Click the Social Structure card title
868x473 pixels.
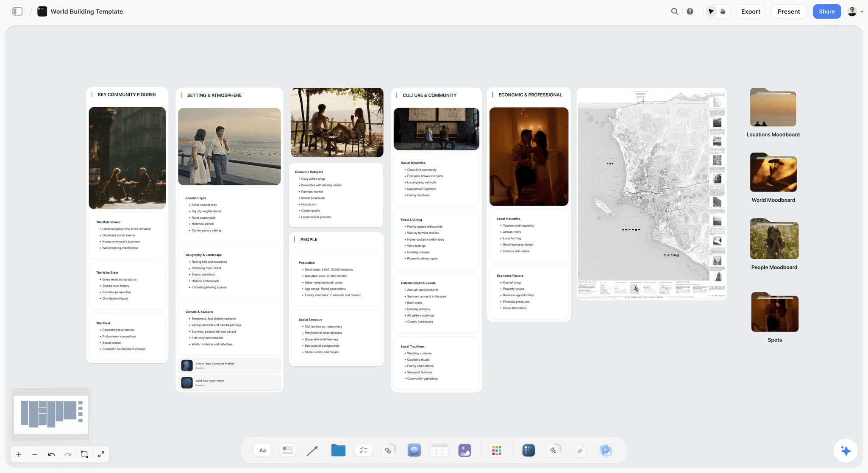pyautogui.click(x=310, y=320)
